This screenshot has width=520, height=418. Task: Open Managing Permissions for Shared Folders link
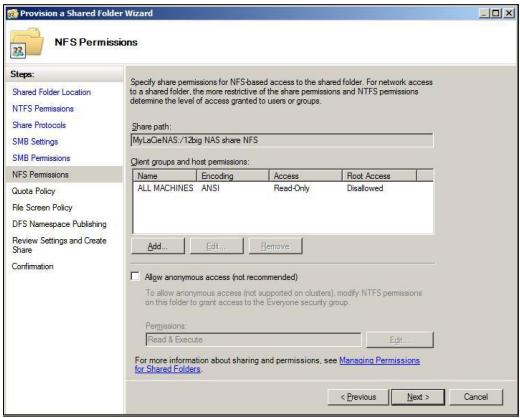tap(277, 365)
